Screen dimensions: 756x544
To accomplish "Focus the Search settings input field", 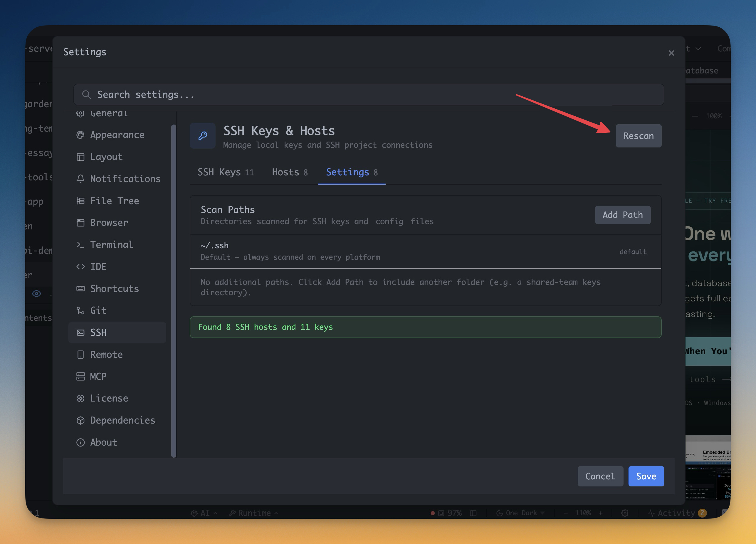I will pos(368,95).
